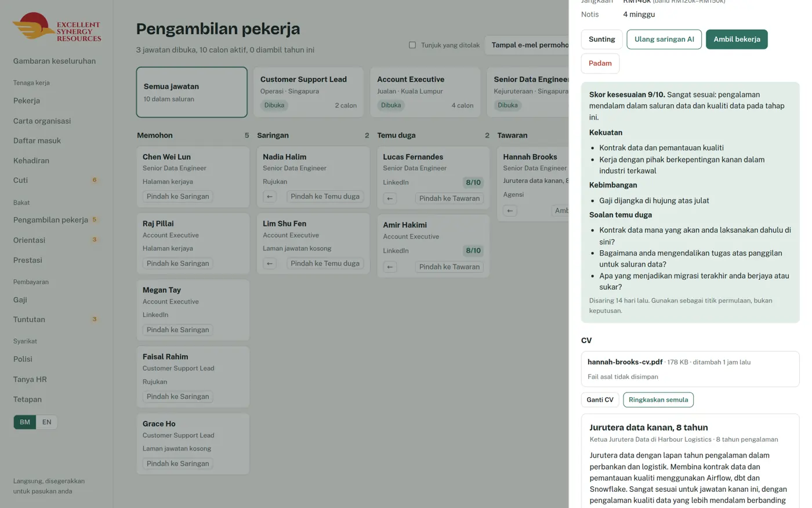Filter by Account Executive job card
The width and height of the screenshot is (812, 508).
[425, 92]
